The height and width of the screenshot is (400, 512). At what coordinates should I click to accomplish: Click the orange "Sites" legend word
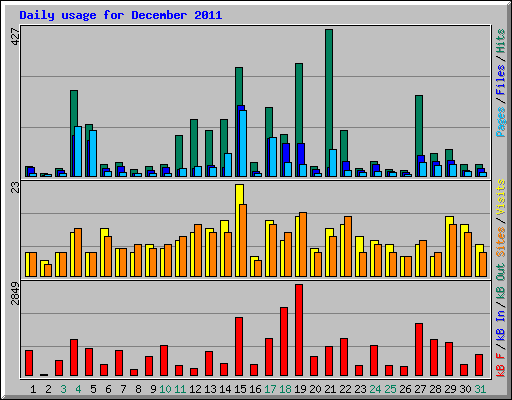(500, 242)
